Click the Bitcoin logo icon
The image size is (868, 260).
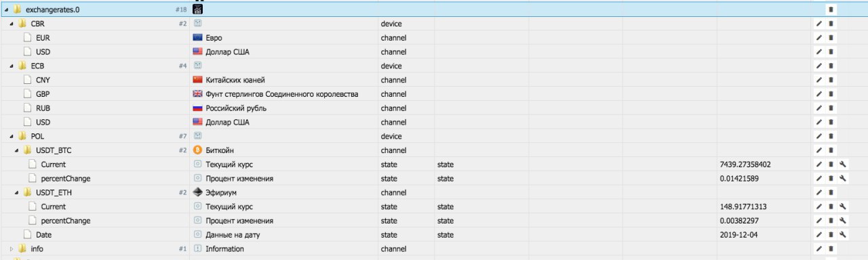(x=198, y=150)
